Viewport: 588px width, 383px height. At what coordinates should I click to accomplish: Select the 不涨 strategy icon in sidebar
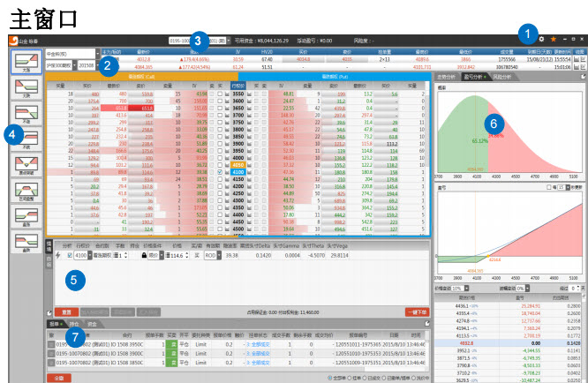(26, 114)
